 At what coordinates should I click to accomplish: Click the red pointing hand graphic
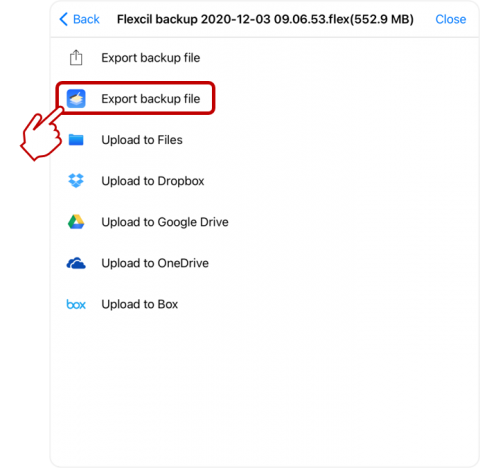pyautogui.click(x=41, y=135)
